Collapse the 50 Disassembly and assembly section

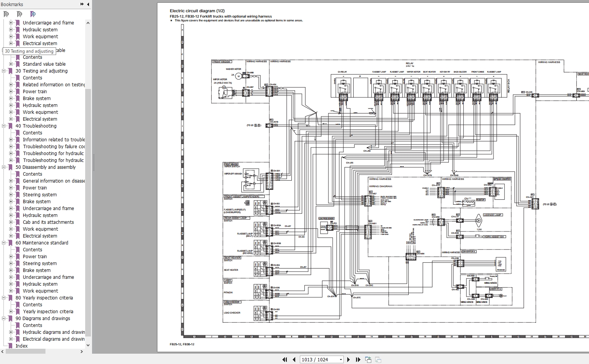coord(4,167)
